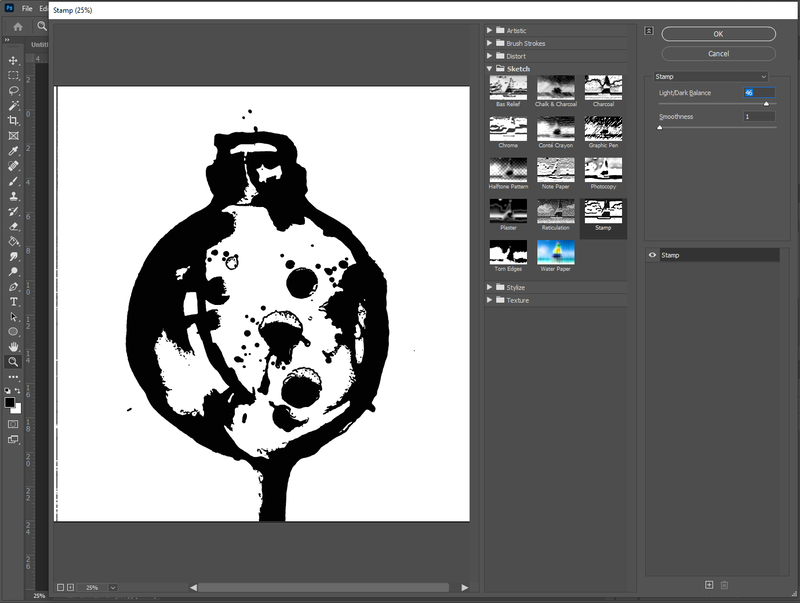Open the 25% zoom level dropdown
Viewport: 800px width, 603px height.
click(112, 587)
